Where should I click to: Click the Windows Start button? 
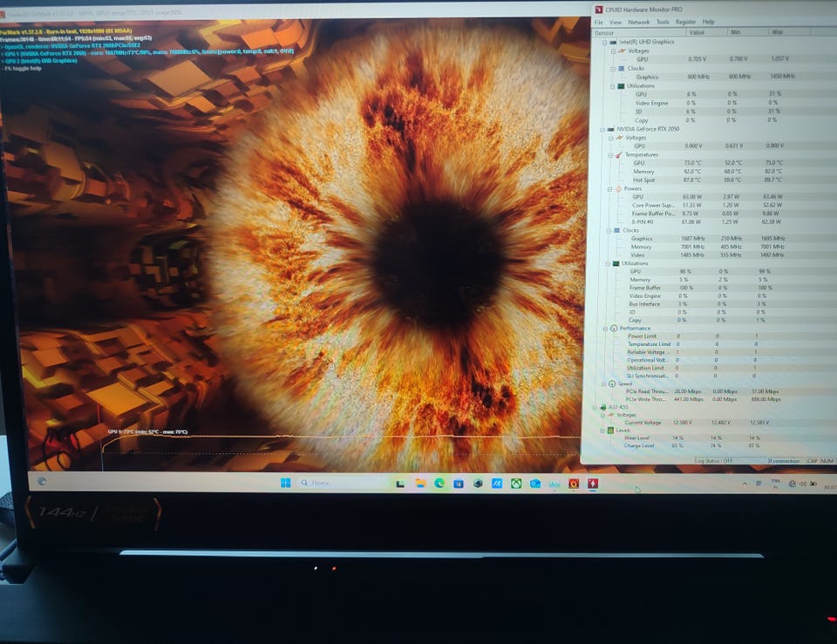(x=286, y=483)
